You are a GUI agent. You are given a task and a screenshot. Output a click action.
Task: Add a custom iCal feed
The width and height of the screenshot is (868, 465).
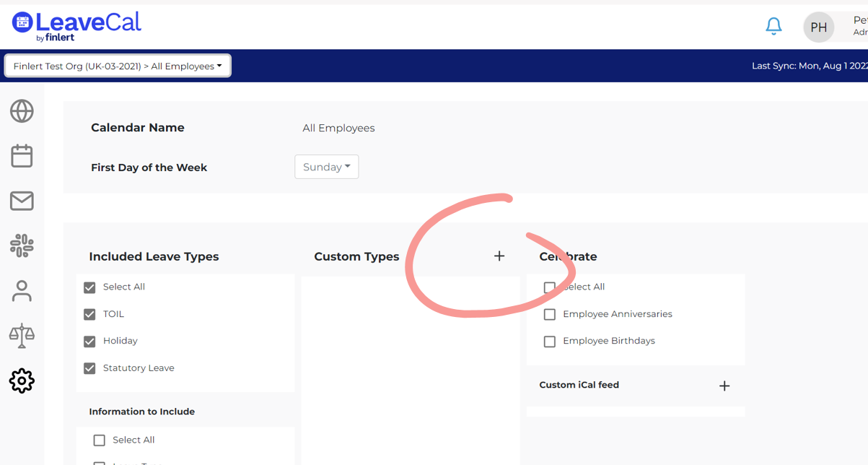click(x=724, y=386)
